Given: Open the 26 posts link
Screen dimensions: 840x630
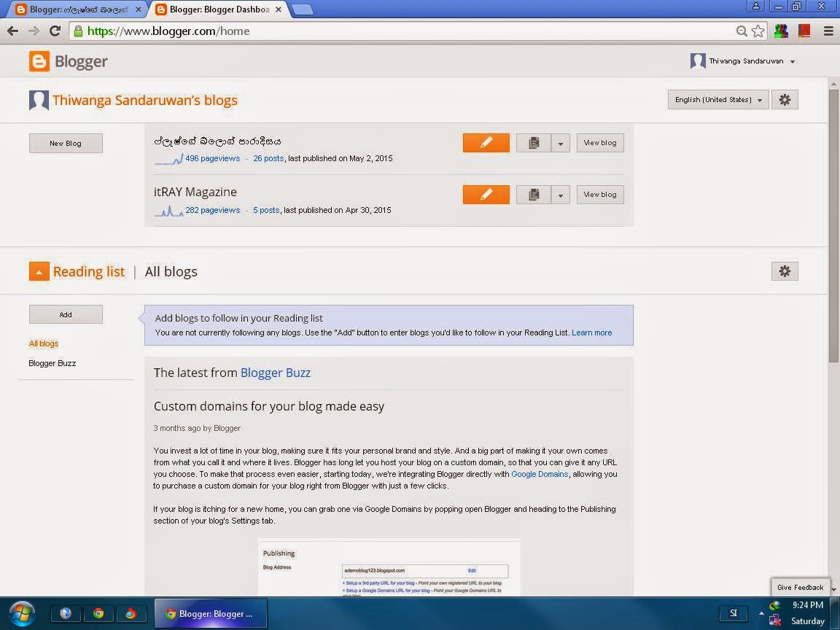Looking at the screenshot, I should pyautogui.click(x=268, y=158).
